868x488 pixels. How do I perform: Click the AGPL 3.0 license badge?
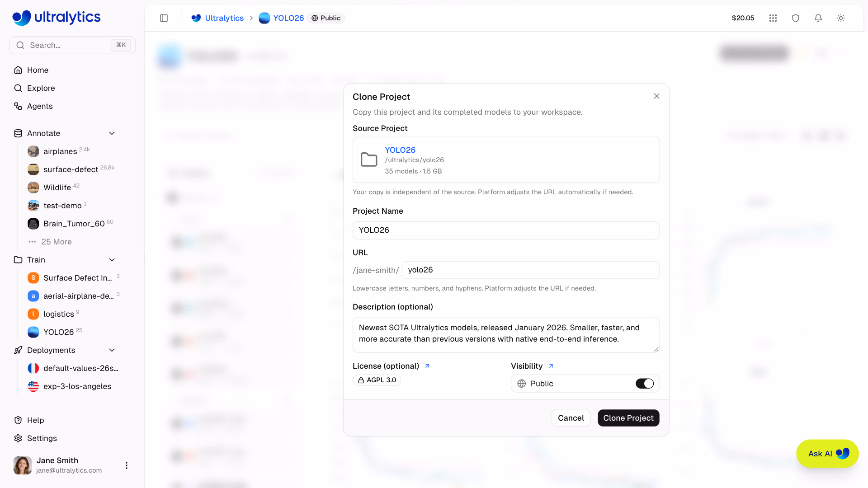pos(377,380)
